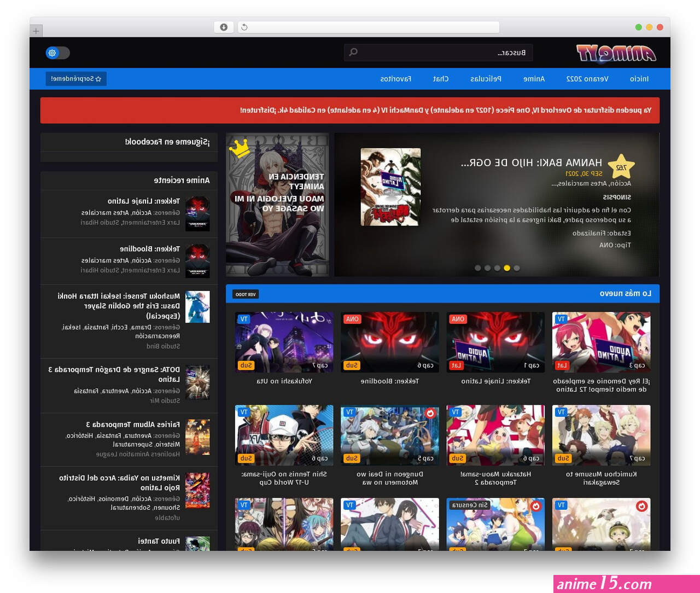Click the search magnifier icon

coord(353,53)
